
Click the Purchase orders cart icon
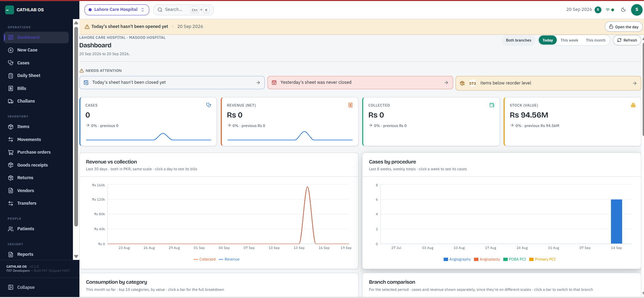tap(11, 152)
